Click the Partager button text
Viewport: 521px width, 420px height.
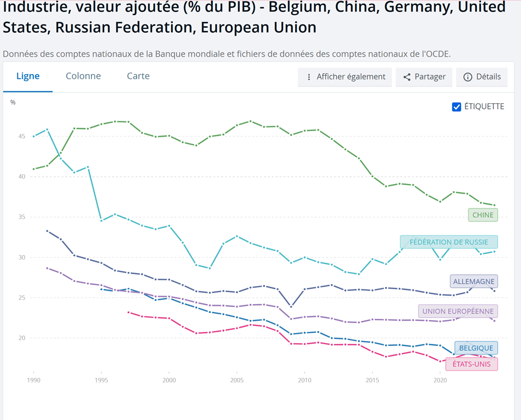click(x=430, y=77)
